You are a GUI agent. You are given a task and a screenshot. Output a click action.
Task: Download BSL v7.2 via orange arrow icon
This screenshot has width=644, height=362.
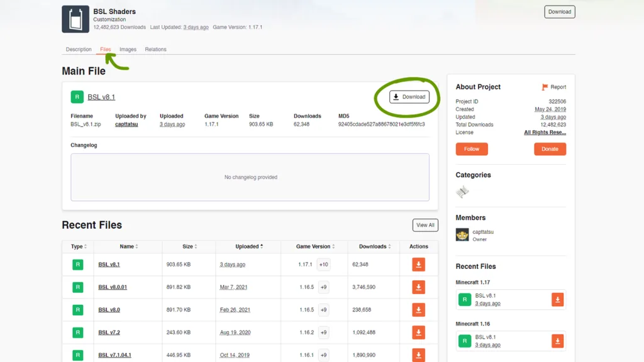(x=418, y=332)
